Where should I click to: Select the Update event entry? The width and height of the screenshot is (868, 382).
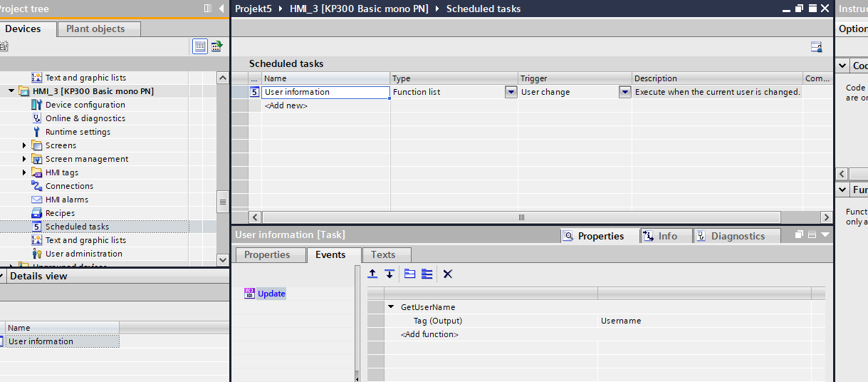click(271, 294)
